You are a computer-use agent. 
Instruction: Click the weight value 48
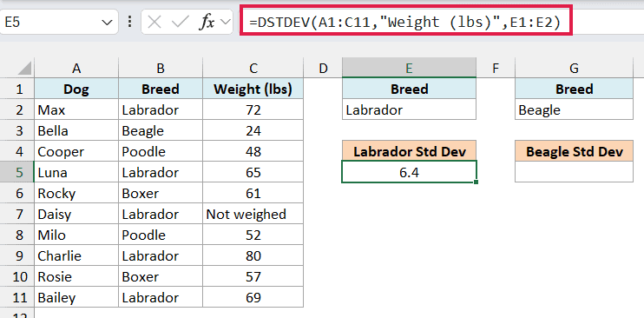253,151
